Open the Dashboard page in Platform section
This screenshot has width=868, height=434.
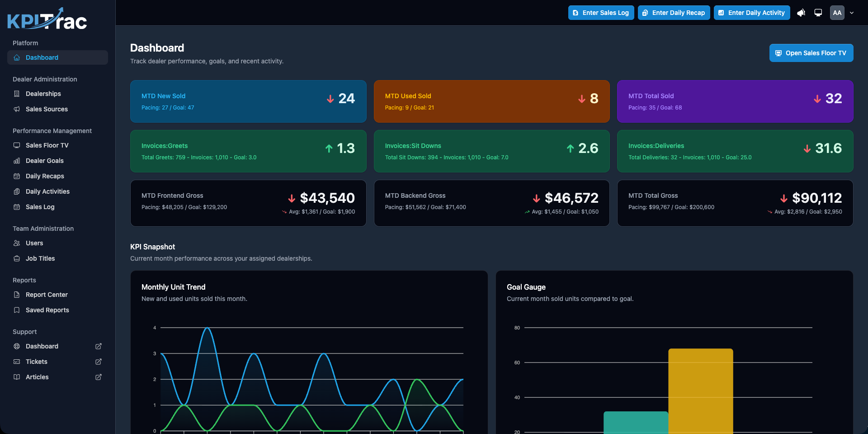tap(57, 57)
